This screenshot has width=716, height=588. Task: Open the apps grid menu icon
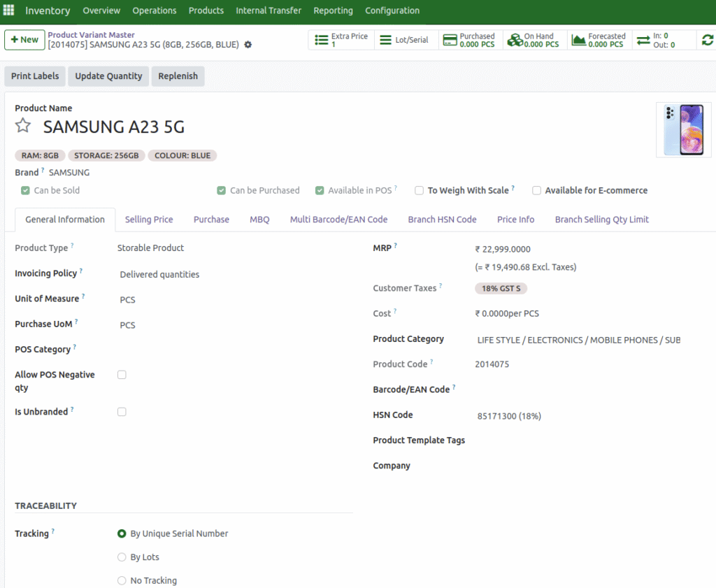(9, 10)
